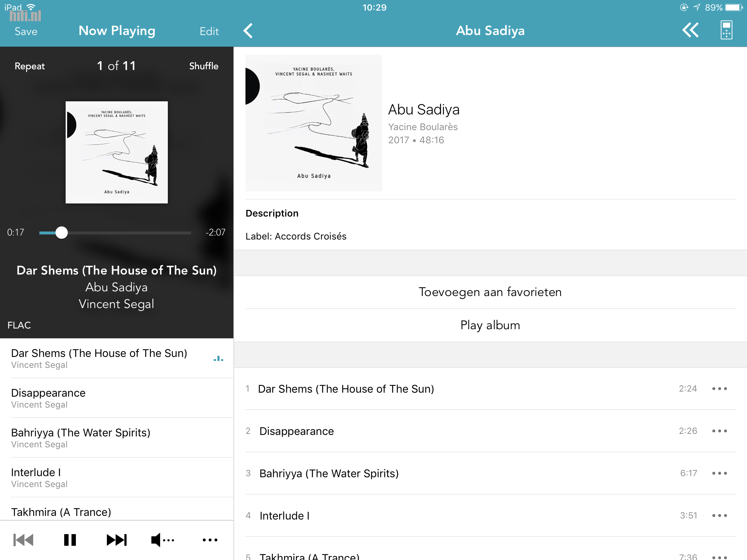Screen dimensions: 747x560
Task: Edit the Now Playing queue
Action: pyautogui.click(x=209, y=31)
